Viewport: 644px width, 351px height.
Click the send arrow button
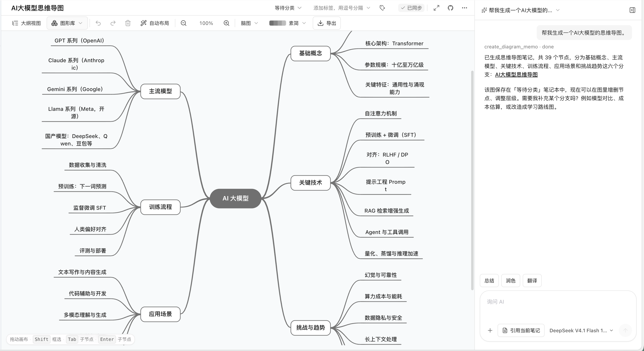tap(625, 331)
